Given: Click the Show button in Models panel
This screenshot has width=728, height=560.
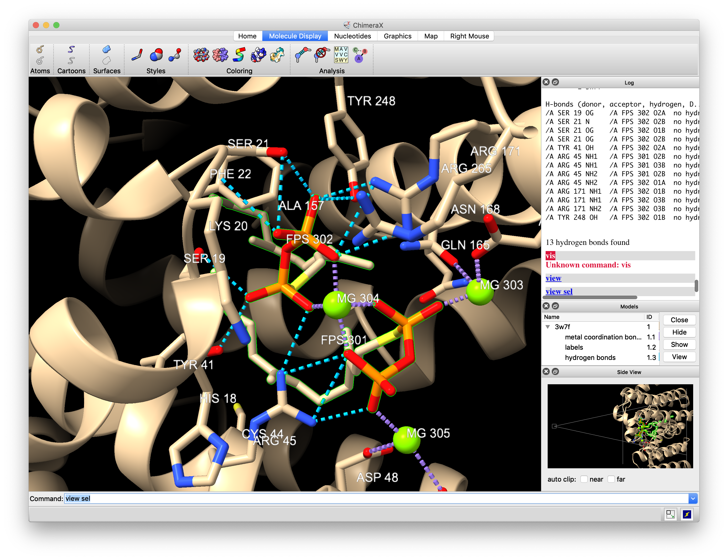Looking at the screenshot, I should click(x=679, y=345).
